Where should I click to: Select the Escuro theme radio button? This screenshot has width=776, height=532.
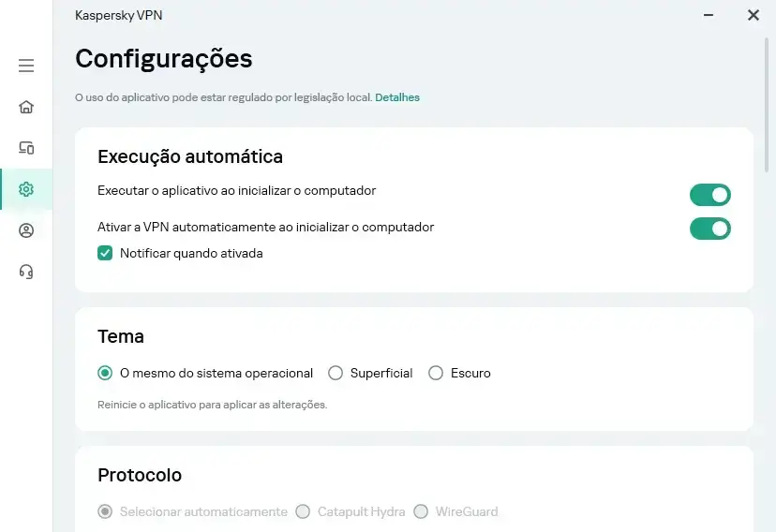pos(436,373)
